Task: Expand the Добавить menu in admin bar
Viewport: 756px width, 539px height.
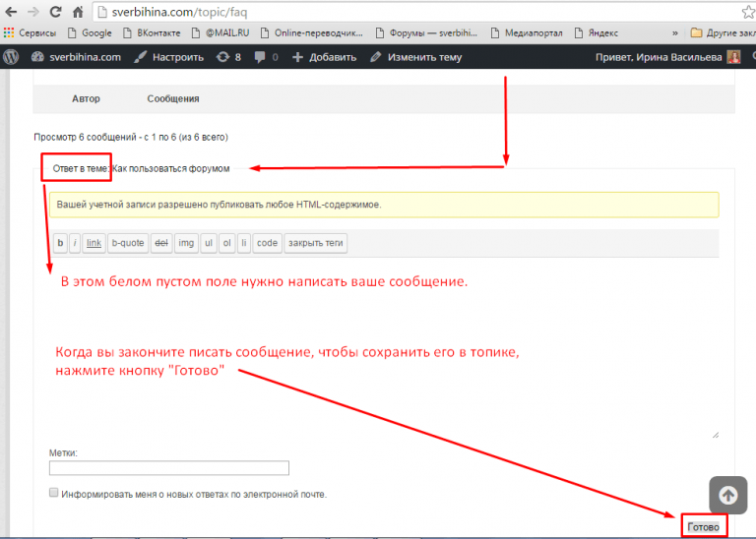Action: point(318,57)
